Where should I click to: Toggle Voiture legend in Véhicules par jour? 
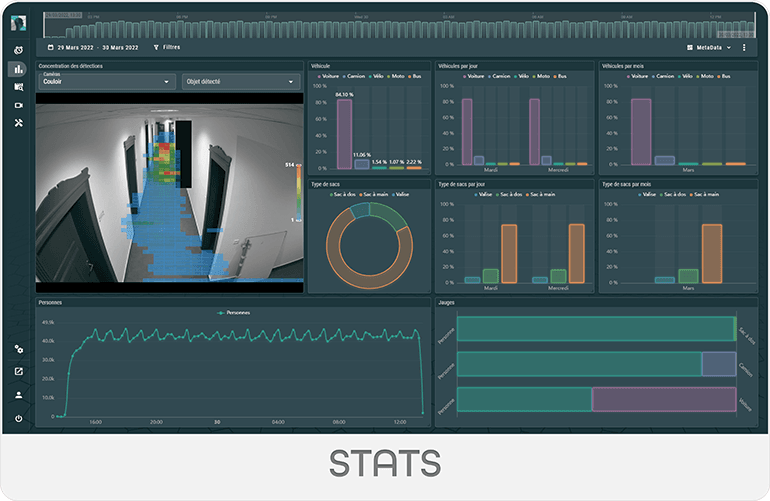tap(473, 76)
